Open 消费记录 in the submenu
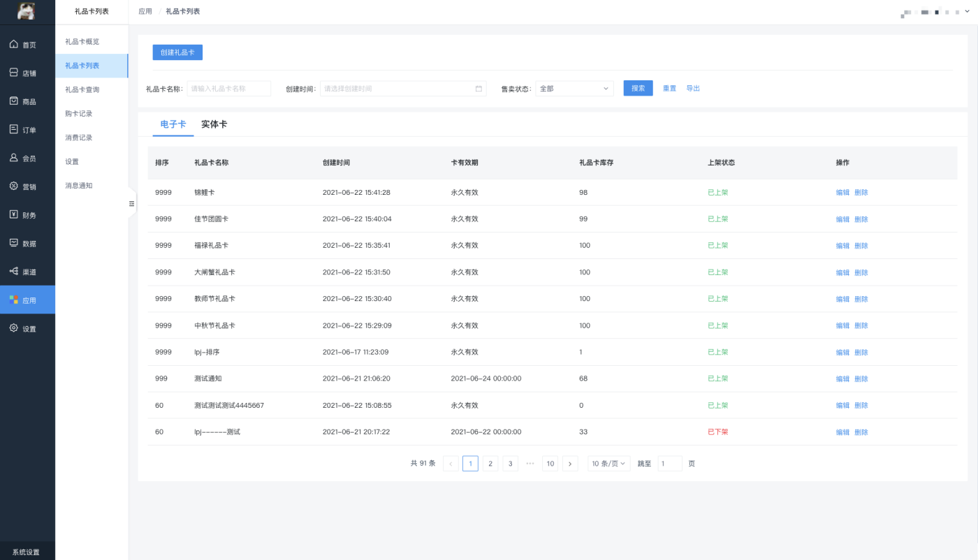 [92, 138]
